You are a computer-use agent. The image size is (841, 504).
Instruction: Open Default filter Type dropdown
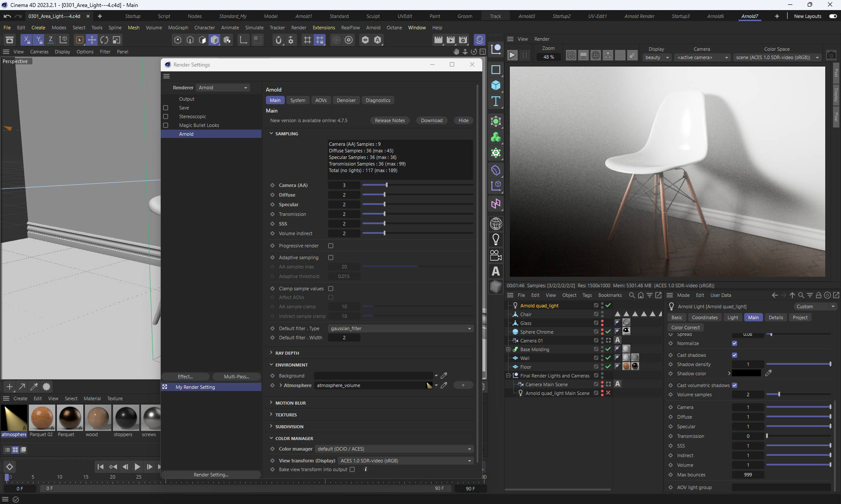[400, 328]
